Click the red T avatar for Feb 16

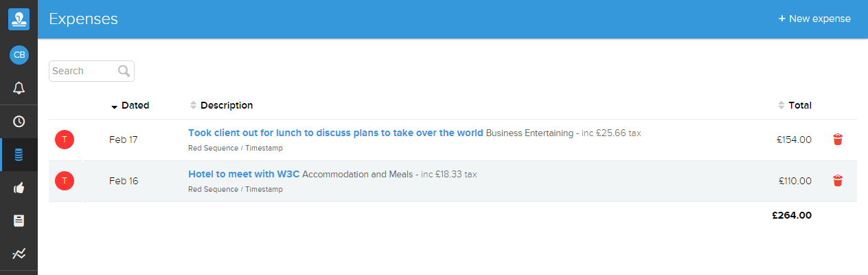(65, 181)
